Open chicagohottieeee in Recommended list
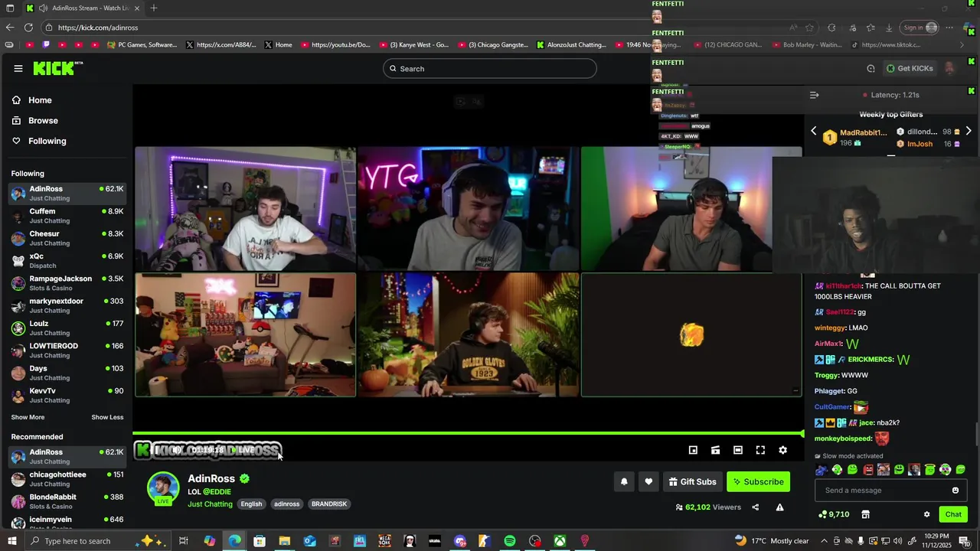Screen dimensions: 980x551 coord(67,479)
